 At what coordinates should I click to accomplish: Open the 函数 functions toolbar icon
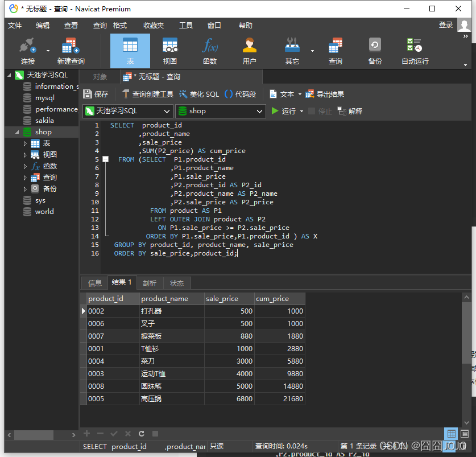click(210, 51)
